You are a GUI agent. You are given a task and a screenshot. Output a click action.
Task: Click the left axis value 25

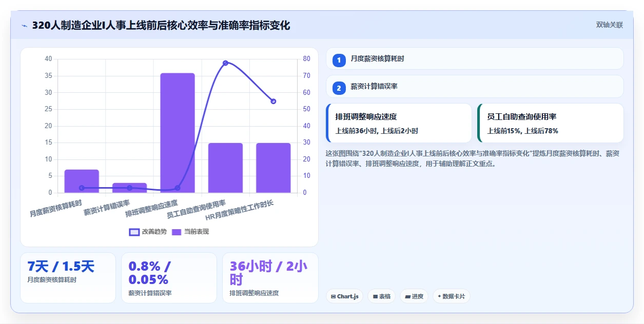coord(48,109)
